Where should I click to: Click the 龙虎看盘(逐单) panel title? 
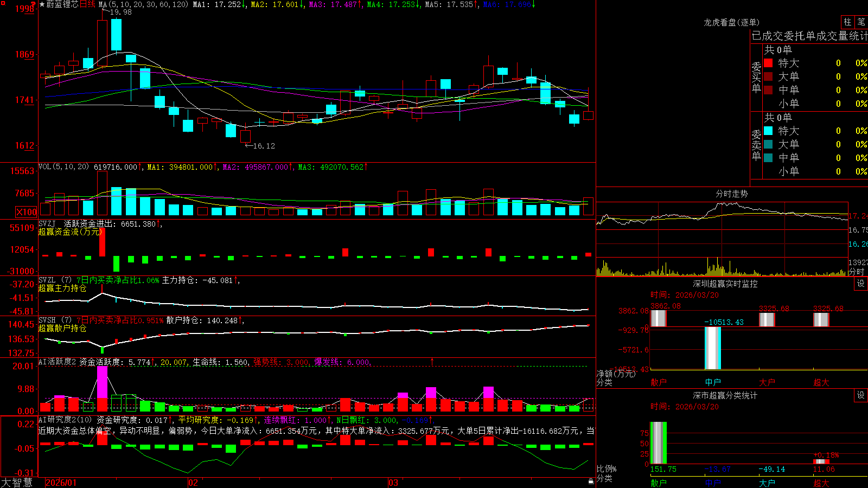(732, 22)
